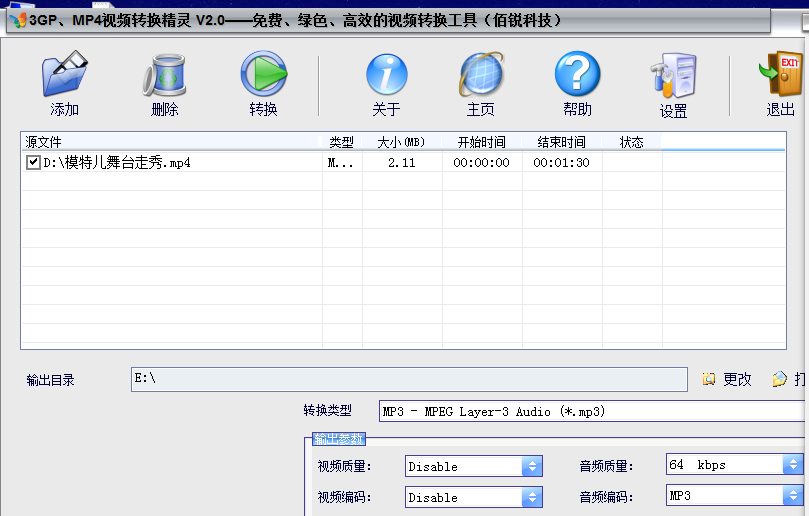This screenshot has width=809, height=516.
Task: Start conversion with the 转换 play icon
Action: pyautogui.click(x=264, y=74)
